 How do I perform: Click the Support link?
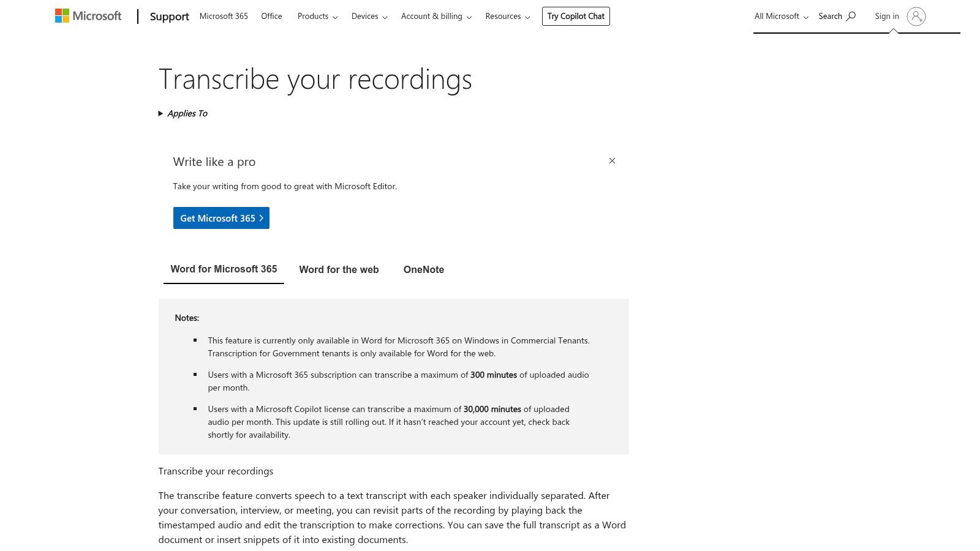[x=169, y=17]
